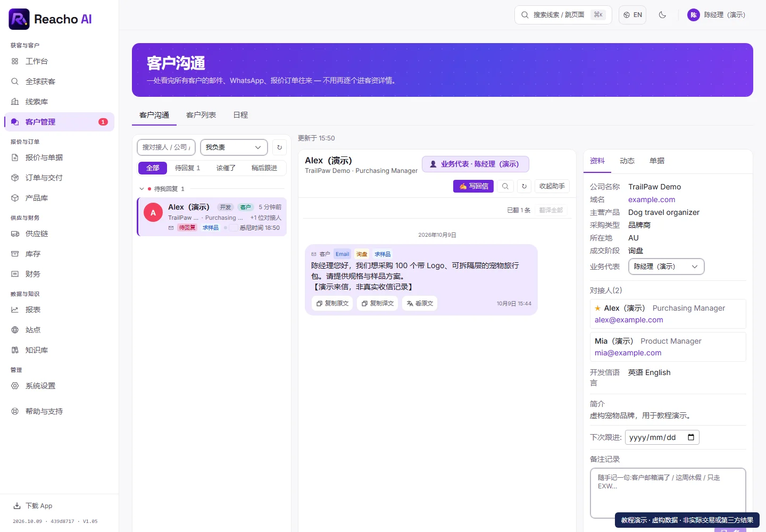
Task: Switch to the 客户列表 tab
Action: click(x=201, y=115)
